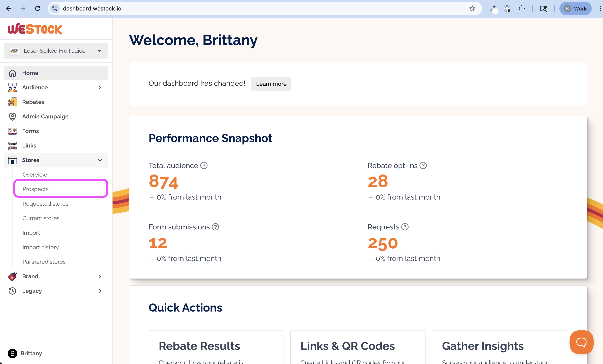Click the Total audience help icon

tap(204, 166)
